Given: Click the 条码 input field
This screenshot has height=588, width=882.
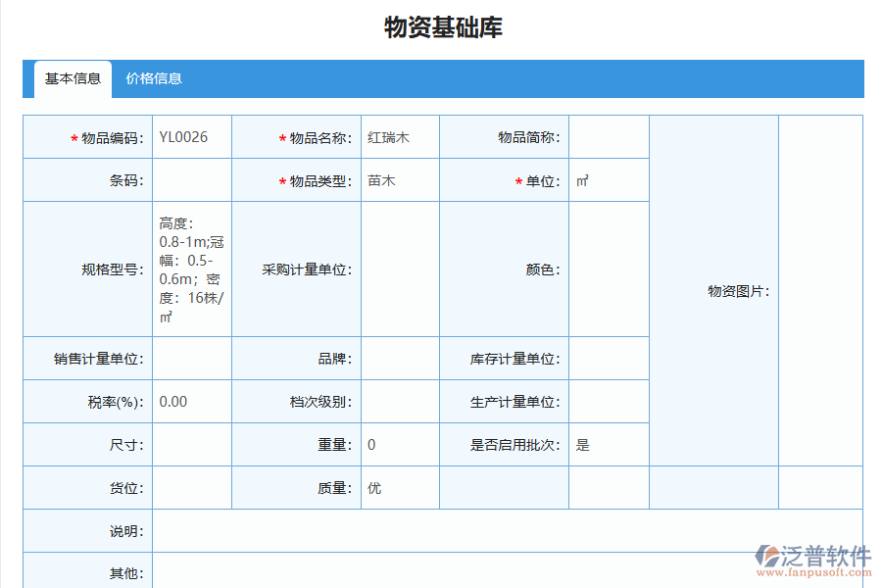Looking at the screenshot, I should 192,180.
